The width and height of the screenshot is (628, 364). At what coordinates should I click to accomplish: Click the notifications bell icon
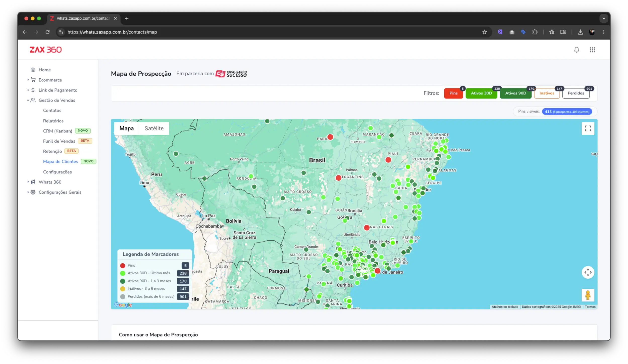coord(577,50)
